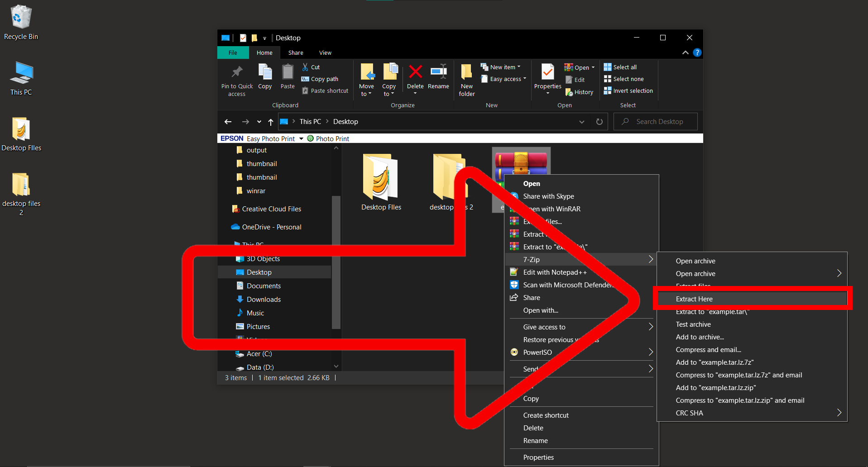Create a New folder from the ribbon

coord(466,79)
